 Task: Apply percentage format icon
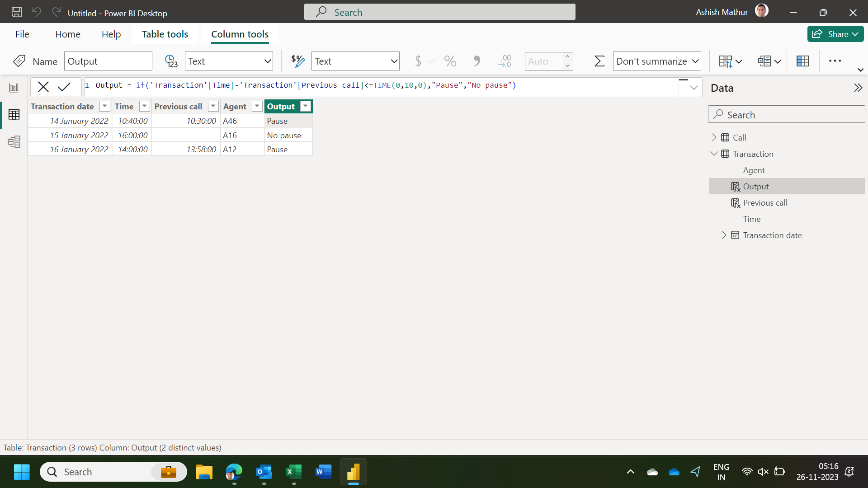pyautogui.click(x=450, y=61)
